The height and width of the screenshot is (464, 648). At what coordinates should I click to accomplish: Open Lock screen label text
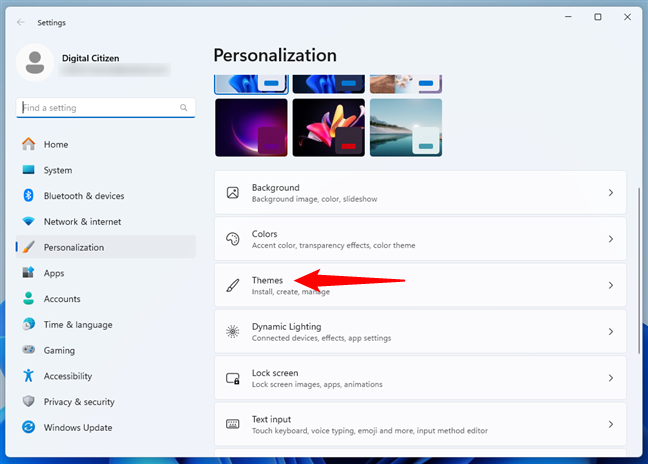pyautogui.click(x=274, y=373)
